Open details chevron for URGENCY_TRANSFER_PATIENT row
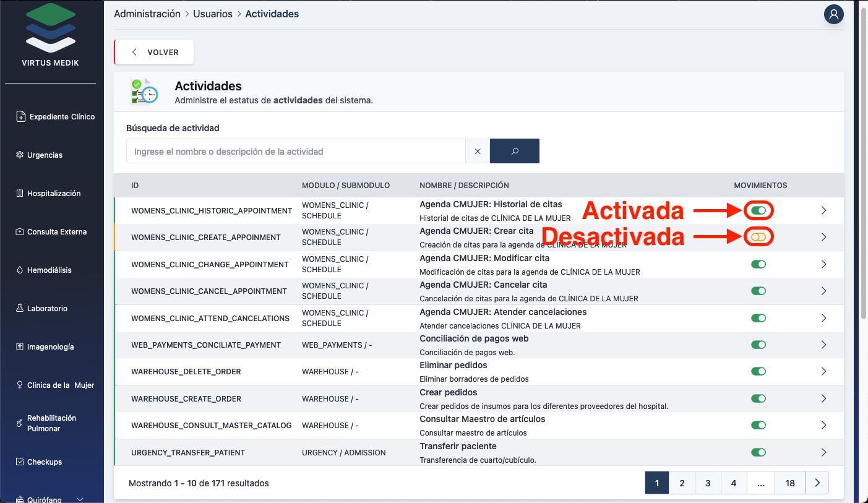868x503 pixels. click(823, 452)
